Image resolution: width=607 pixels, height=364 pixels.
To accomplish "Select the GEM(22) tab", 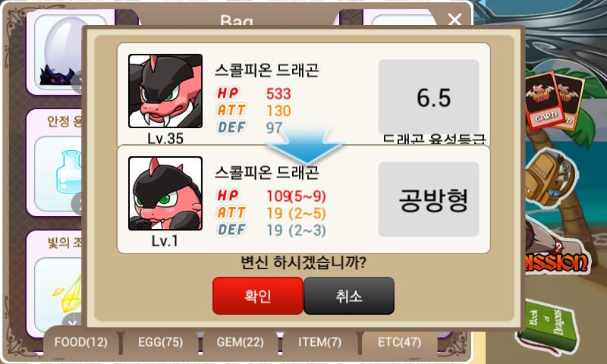I will 240,342.
